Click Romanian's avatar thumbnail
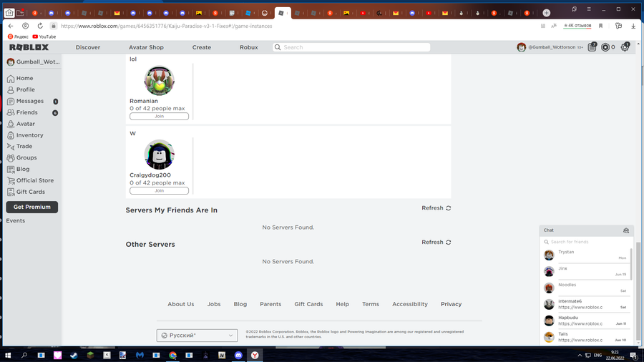Image resolution: width=644 pixels, height=362 pixels. click(x=160, y=80)
